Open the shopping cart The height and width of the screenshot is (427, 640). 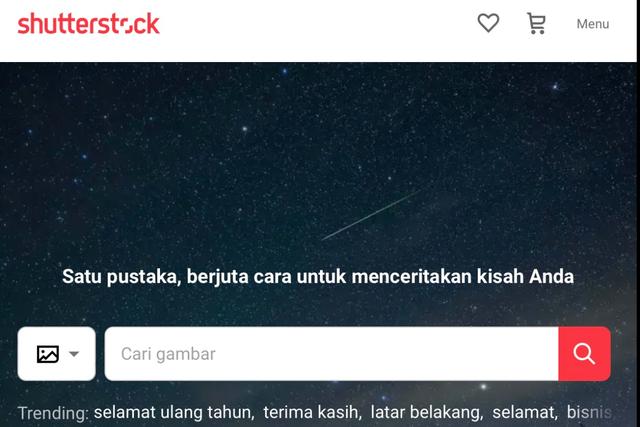(x=536, y=23)
